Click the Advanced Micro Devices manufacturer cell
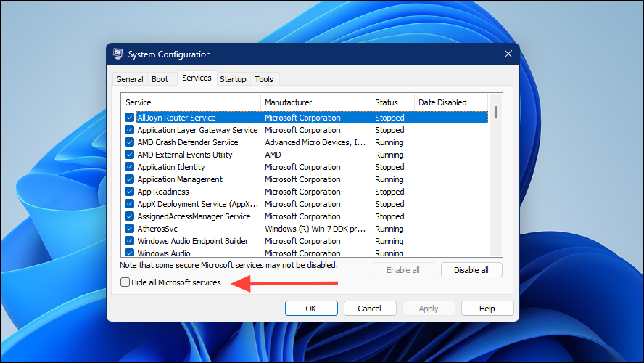 click(315, 142)
